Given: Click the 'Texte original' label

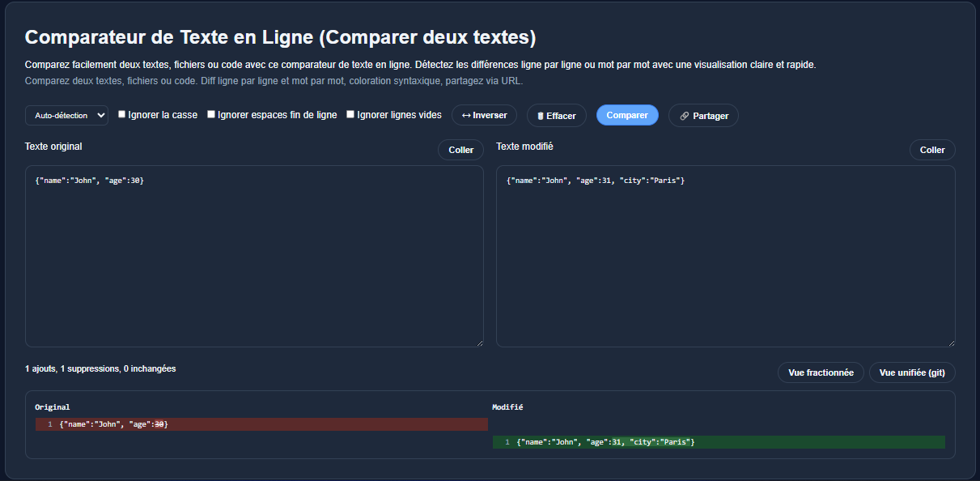Looking at the screenshot, I should tap(53, 147).
